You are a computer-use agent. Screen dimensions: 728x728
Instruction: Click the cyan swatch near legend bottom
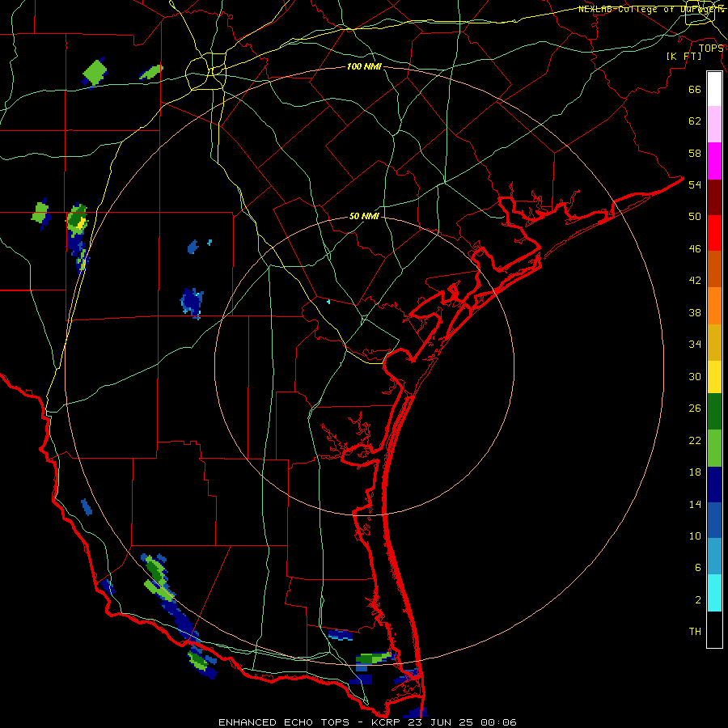714,593
